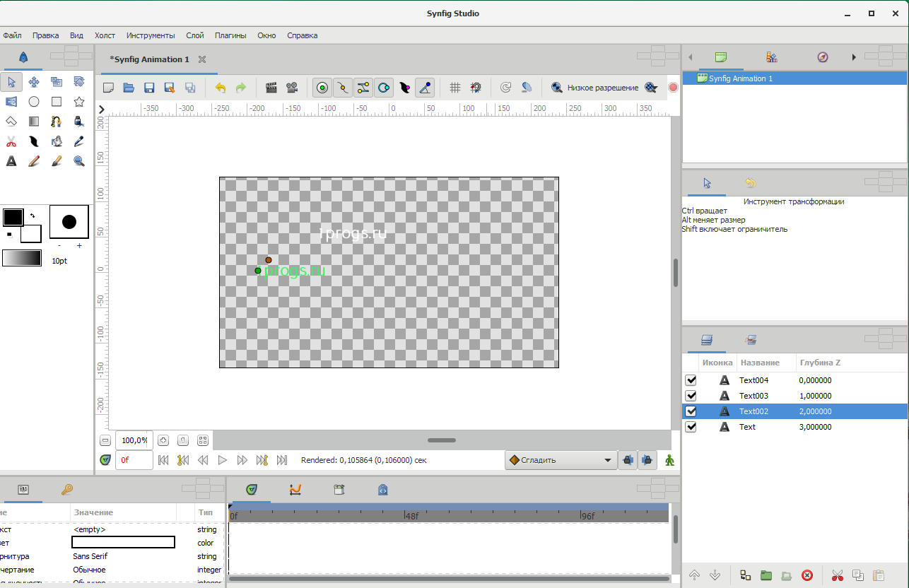The width and height of the screenshot is (909, 588).
Task: Select the Zoom magnifier tool
Action: 79,161
